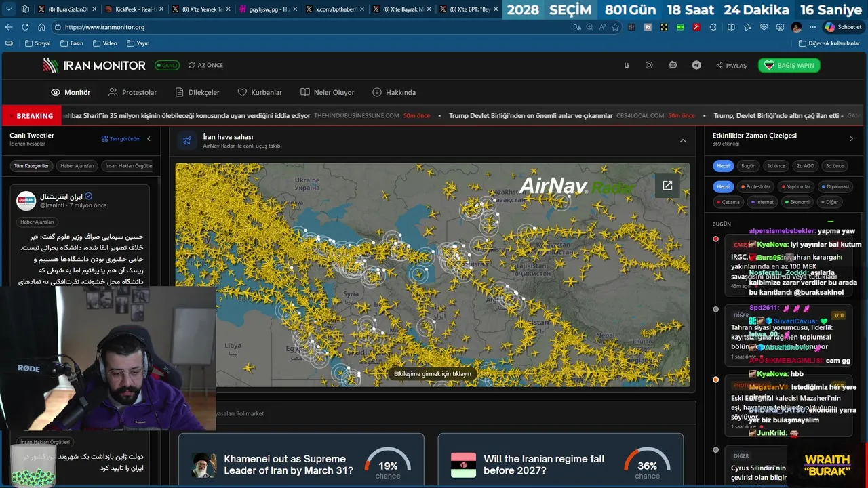Open the Dilekçeler tab
The width and height of the screenshot is (868, 488).
pos(197,92)
